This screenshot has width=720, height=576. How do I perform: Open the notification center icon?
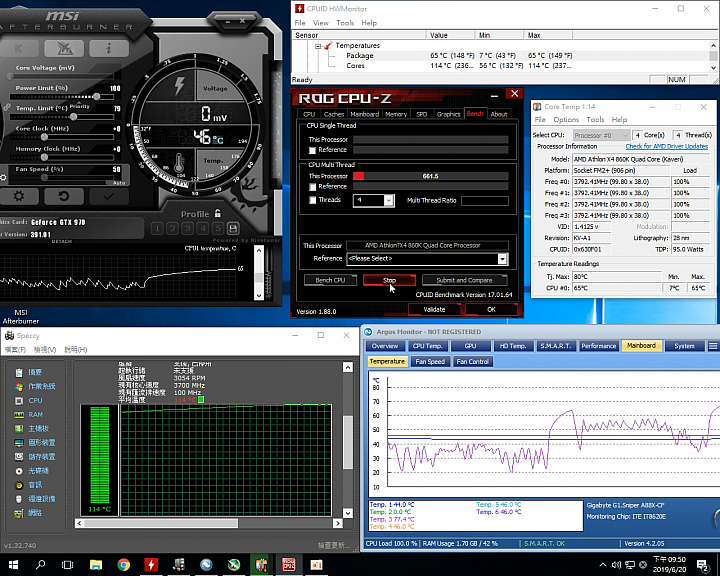point(702,565)
